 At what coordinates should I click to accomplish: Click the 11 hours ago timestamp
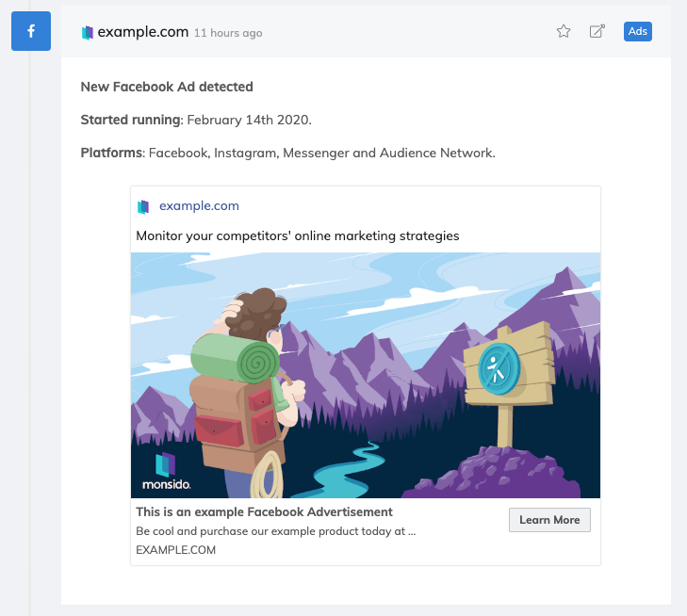point(228,33)
